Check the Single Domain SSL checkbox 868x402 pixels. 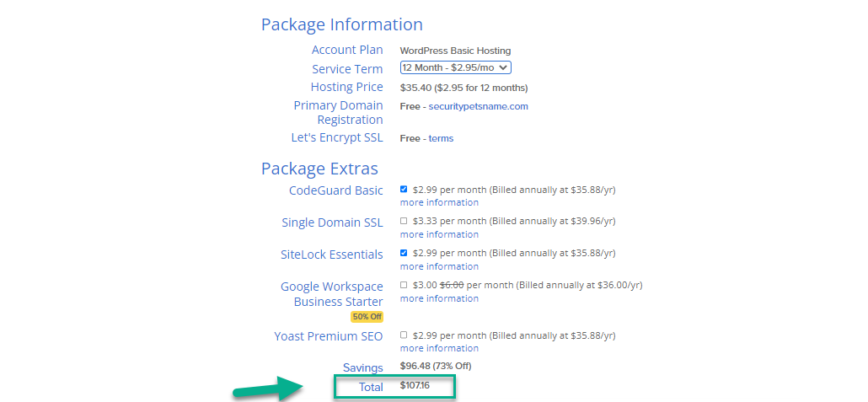pos(404,221)
